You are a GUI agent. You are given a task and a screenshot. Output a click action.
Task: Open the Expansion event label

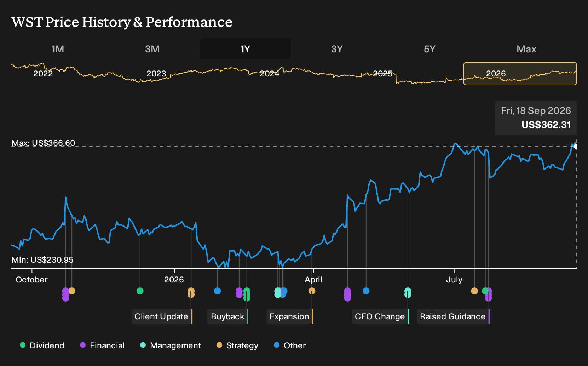[290, 316]
